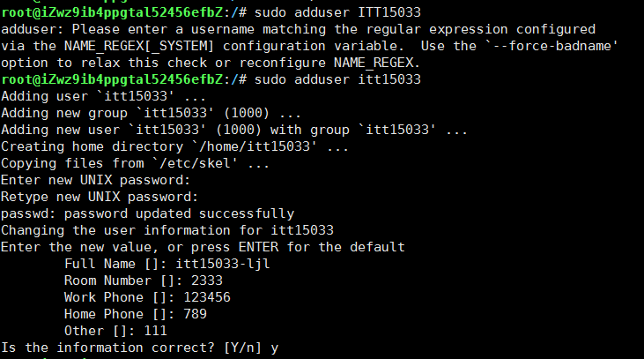644x359 pixels.
Task: Click the '/etc/skel' path text
Action: [195, 163]
